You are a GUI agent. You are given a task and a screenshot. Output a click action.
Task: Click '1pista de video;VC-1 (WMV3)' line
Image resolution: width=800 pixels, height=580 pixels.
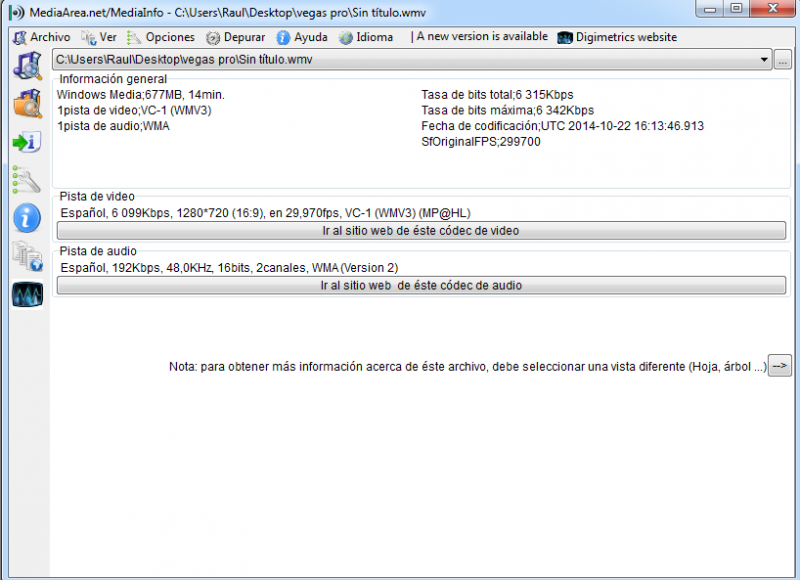(x=134, y=110)
